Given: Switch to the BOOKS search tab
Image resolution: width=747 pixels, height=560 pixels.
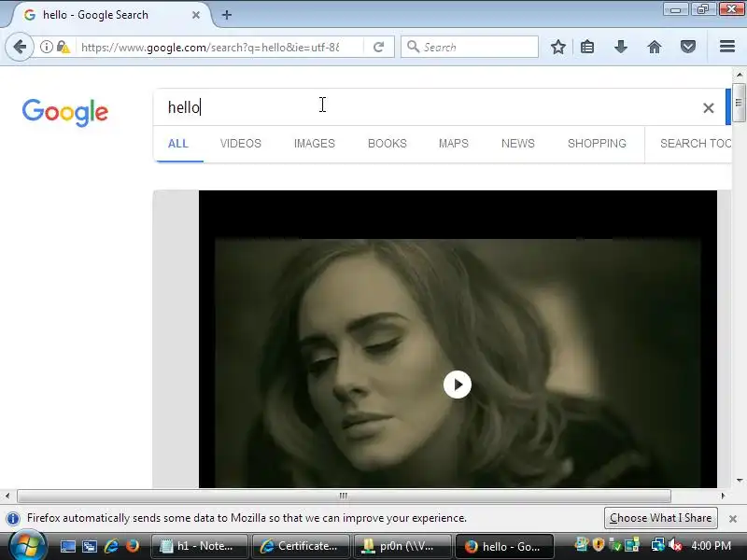Looking at the screenshot, I should pos(388,144).
